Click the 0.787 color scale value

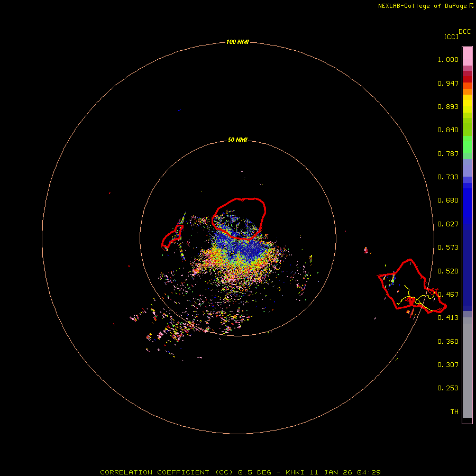pos(448,153)
